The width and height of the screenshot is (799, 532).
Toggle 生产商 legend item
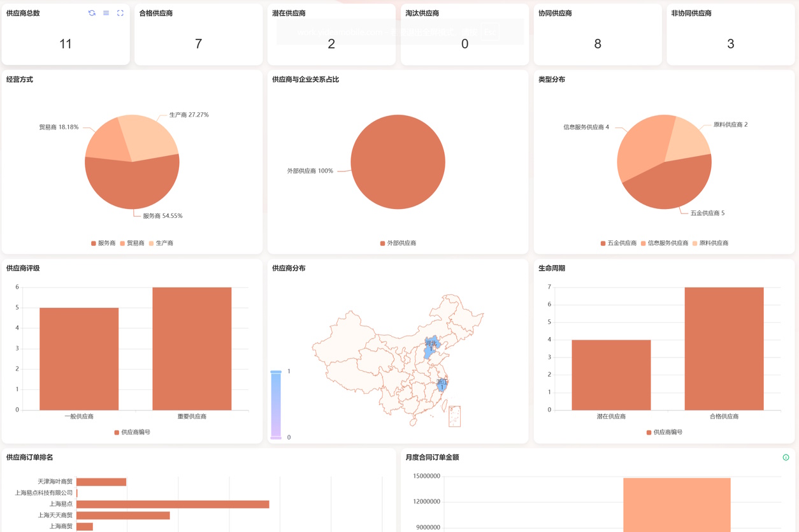(x=161, y=243)
